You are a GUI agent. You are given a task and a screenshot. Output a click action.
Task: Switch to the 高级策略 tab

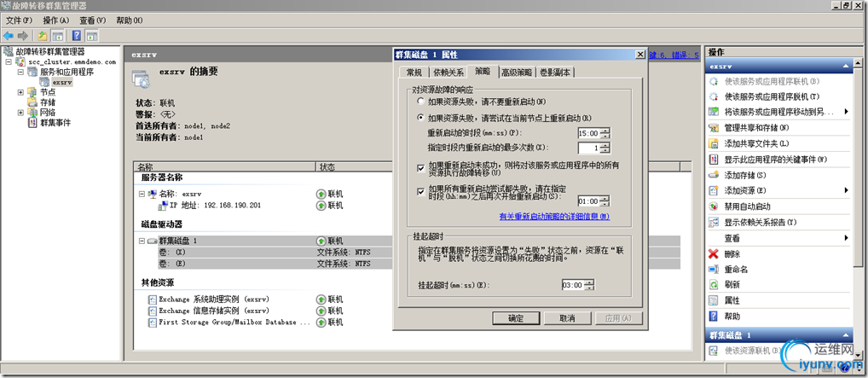517,72
